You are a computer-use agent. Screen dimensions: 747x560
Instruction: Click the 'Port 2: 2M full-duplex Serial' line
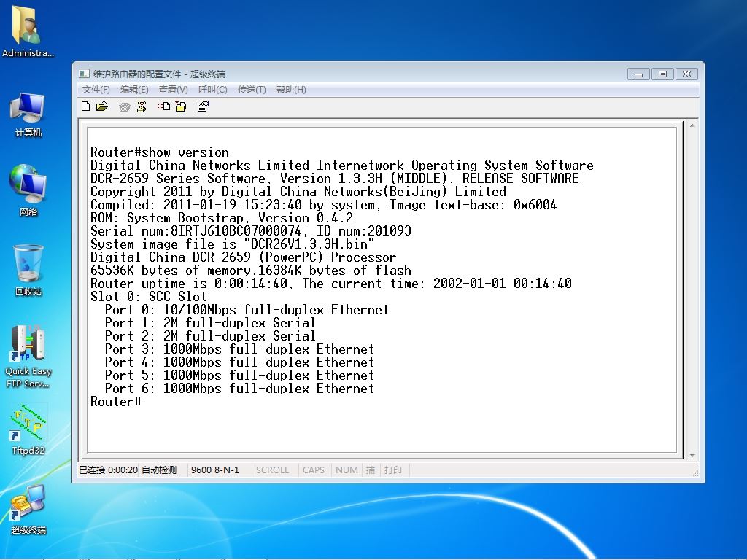[x=210, y=336]
